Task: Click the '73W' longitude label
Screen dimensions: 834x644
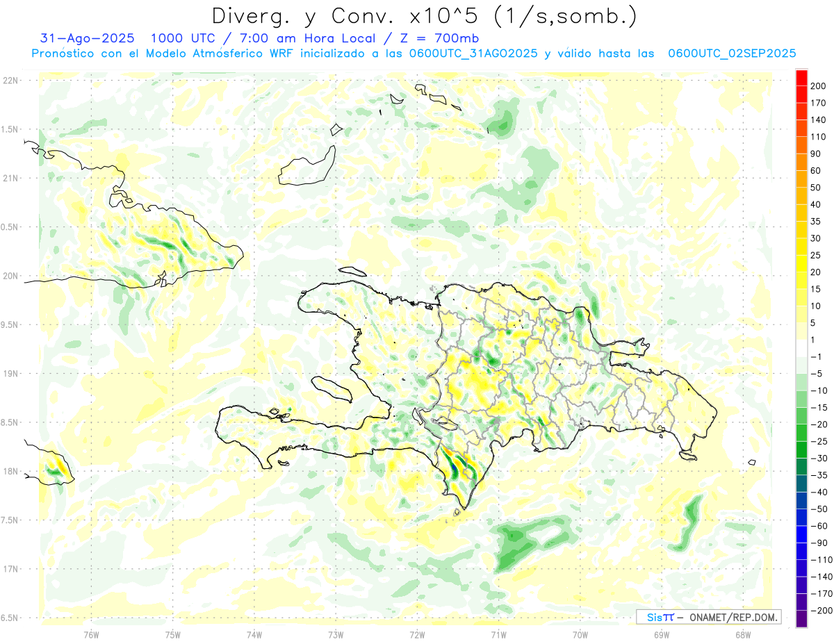Action: [336, 634]
